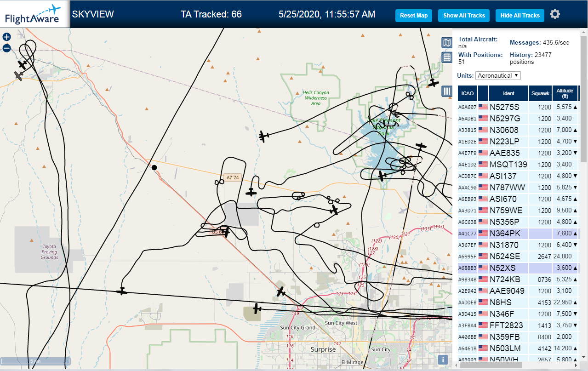Click ICAO code A41C77
Screen dimensions: 588x371
pos(467,234)
